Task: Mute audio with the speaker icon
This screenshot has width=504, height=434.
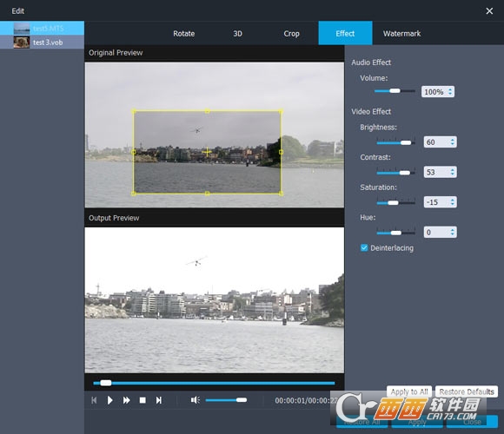Action: (196, 400)
